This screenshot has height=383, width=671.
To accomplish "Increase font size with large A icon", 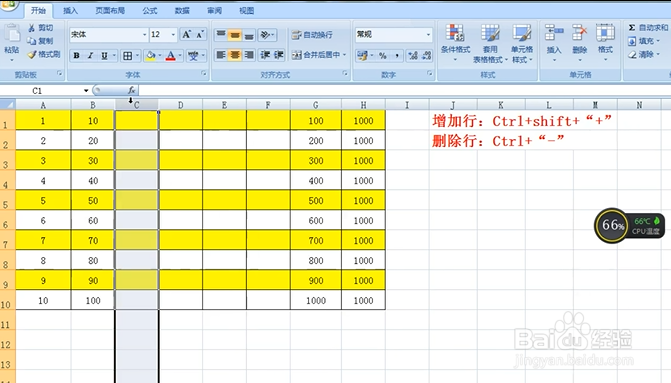I will pyautogui.click(x=186, y=35).
